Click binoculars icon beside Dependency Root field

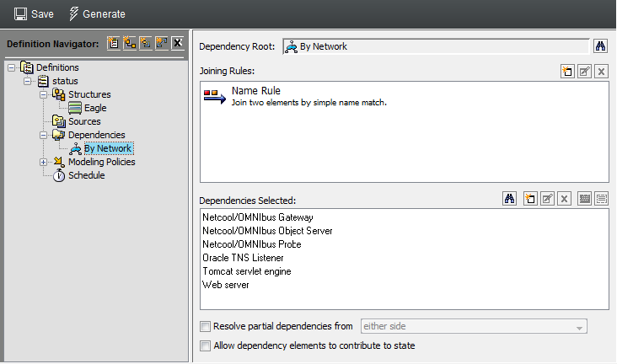coord(600,46)
